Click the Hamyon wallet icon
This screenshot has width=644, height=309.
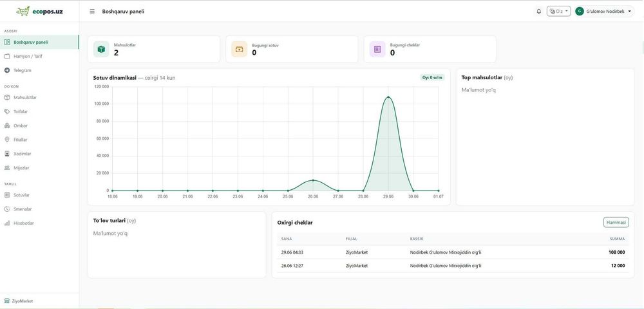[x=7, y=56]
